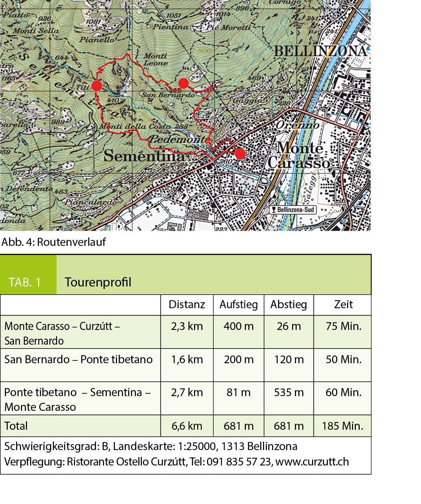The image size is (421, 504).
Task: Click the Abb. 4: Routenverlauf caption
Action: [54, 242]
